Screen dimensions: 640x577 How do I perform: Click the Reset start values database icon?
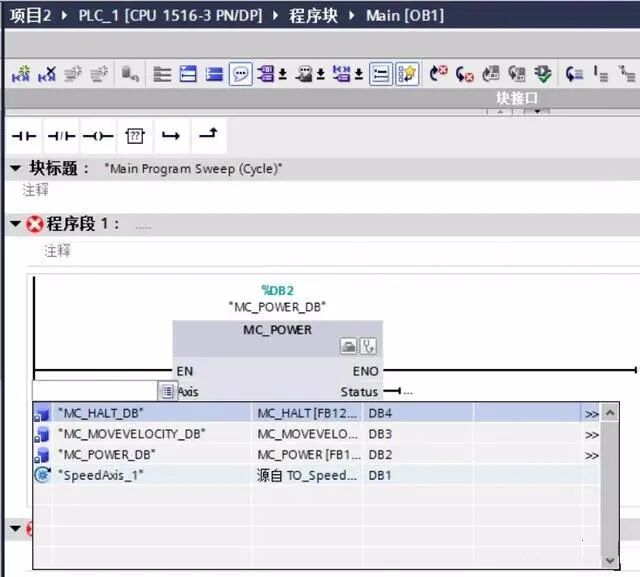(130, 74)
